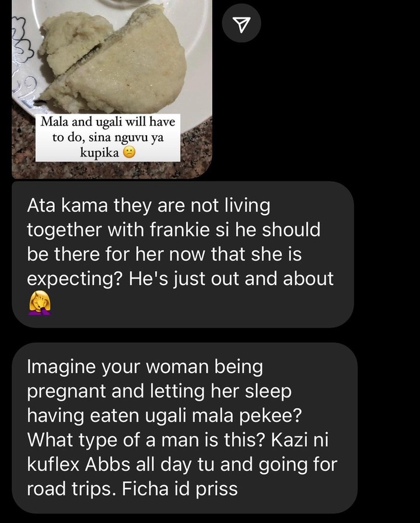Tap the floral pattern on plate edge
The width and height of the screenshot is (420, 523).
23,47
